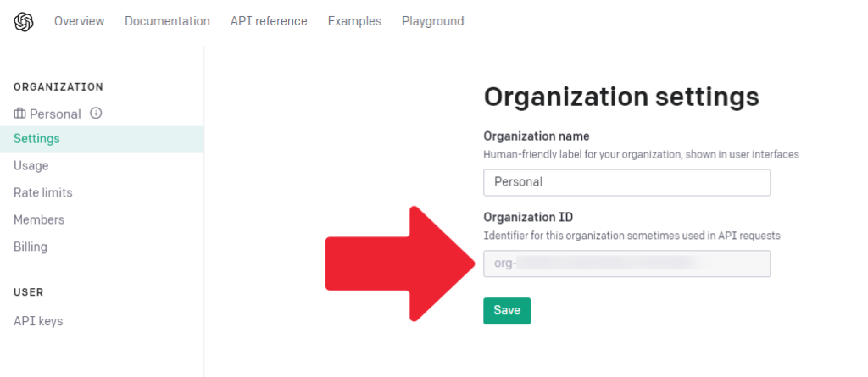The width and height of the screenshot is (868, 377).
Task: Launch the Playground from top navigation
Action: pos(432,21)
